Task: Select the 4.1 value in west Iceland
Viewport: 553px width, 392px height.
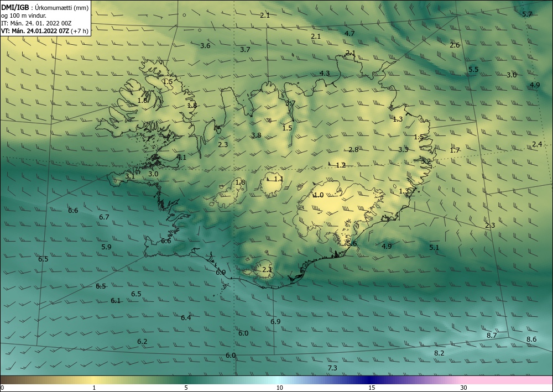Action: pyautogui.click(x=181, y=158)
